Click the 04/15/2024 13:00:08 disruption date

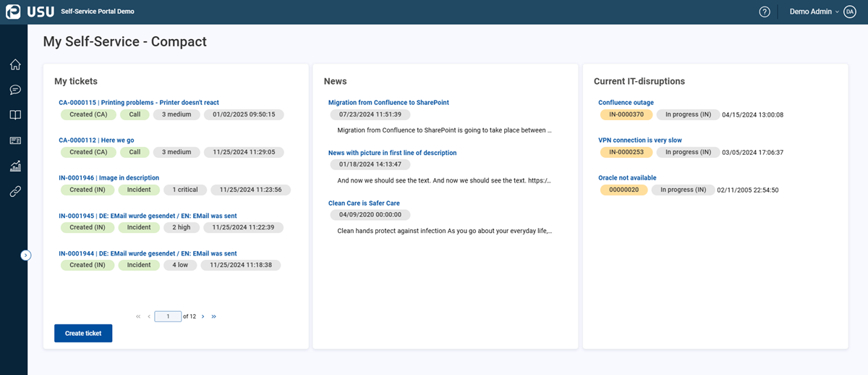(753, 114)
